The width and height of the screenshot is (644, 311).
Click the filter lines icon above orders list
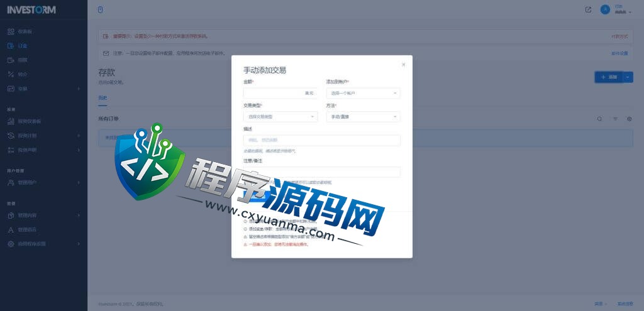(x=615, y=119)
